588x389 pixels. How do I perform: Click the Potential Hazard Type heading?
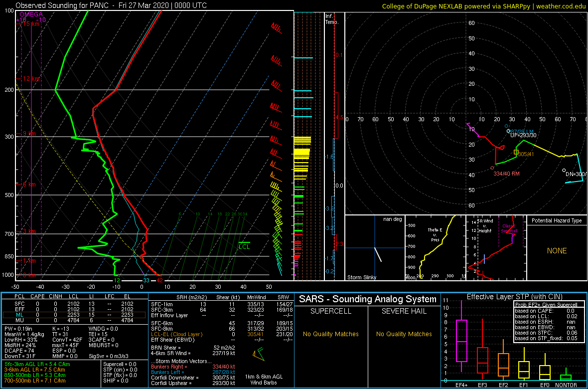click(x=557, y=220)
